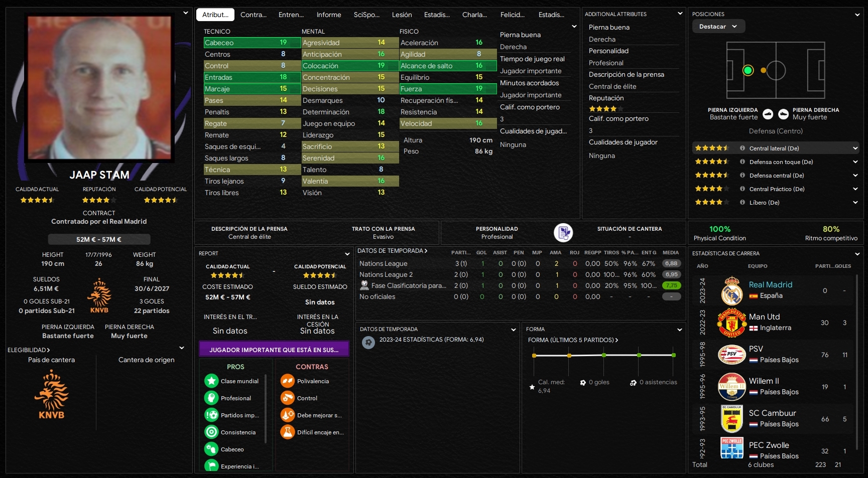Click the large KNVB logo under País de cantera

(52, 394)
